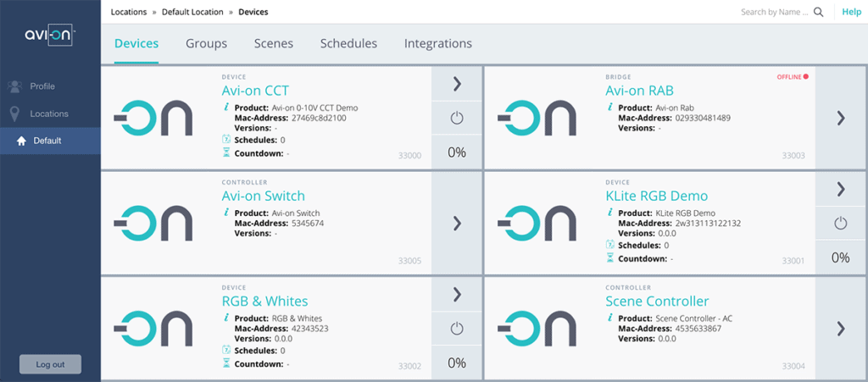Open the Integrations tab

437,43
